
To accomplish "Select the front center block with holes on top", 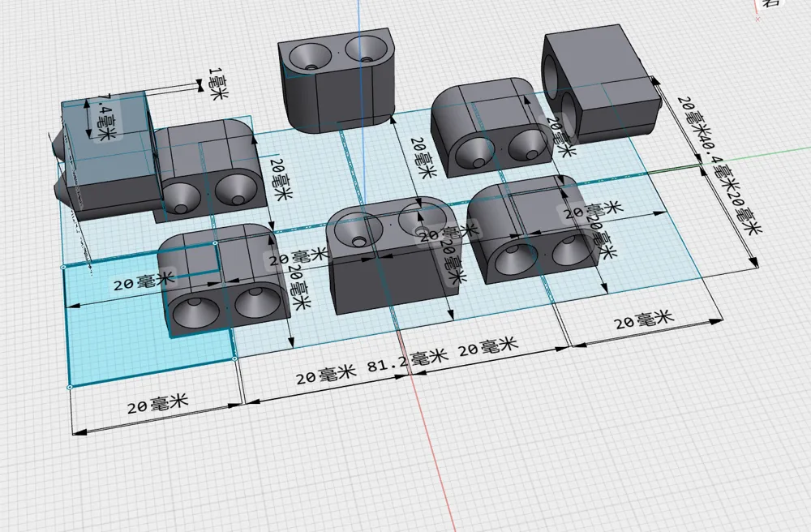I will pyautogui.click(x=393, y=256).
